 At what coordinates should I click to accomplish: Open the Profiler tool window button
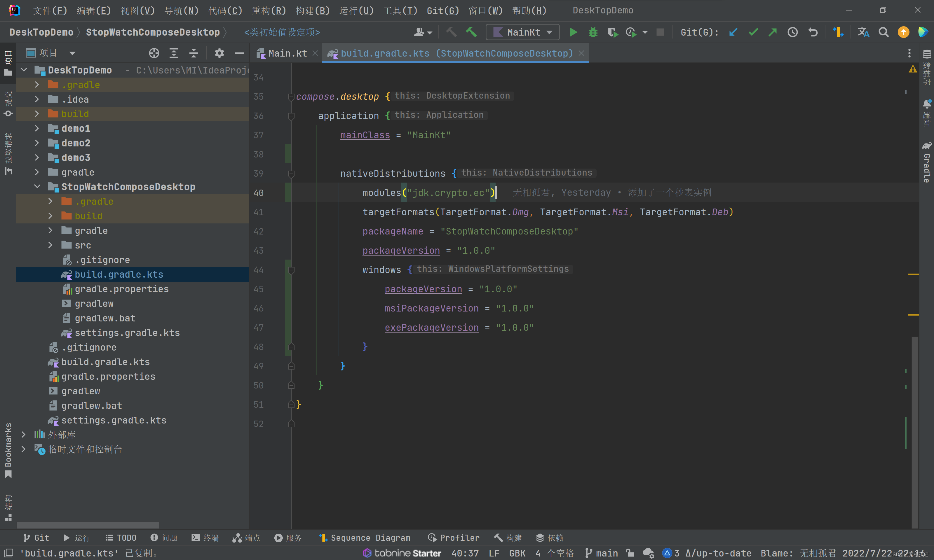453,538
